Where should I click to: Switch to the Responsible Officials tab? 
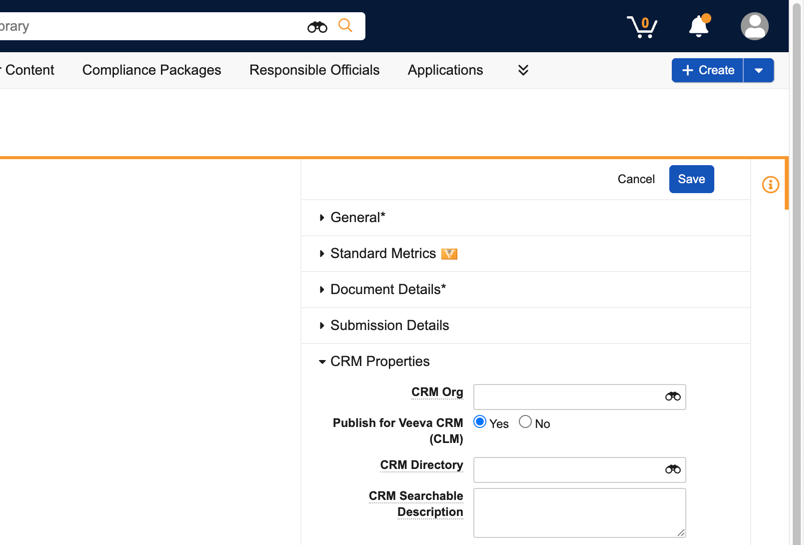click(314, 70)
